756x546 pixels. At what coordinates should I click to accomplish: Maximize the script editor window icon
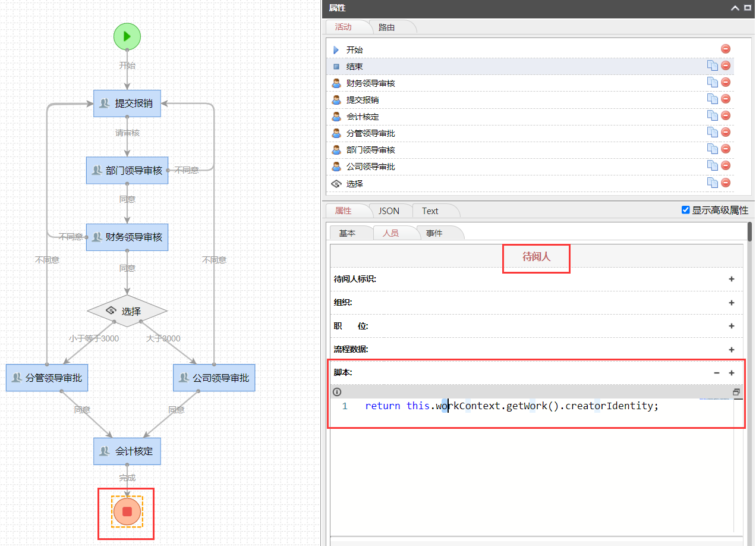coord(736,392)
